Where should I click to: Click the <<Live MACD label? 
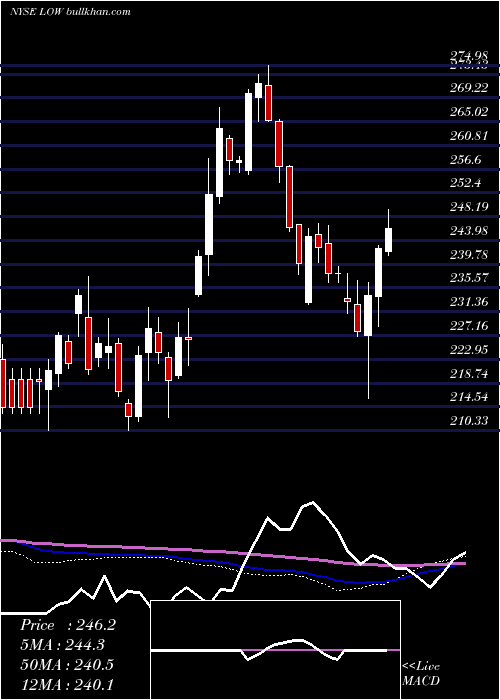[x=421, y=673]
